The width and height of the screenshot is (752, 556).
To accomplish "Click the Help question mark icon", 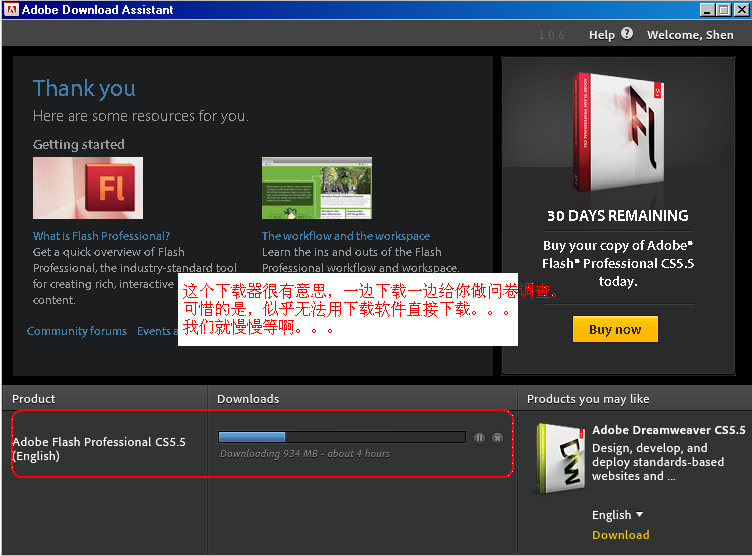I will coord(627,34).
